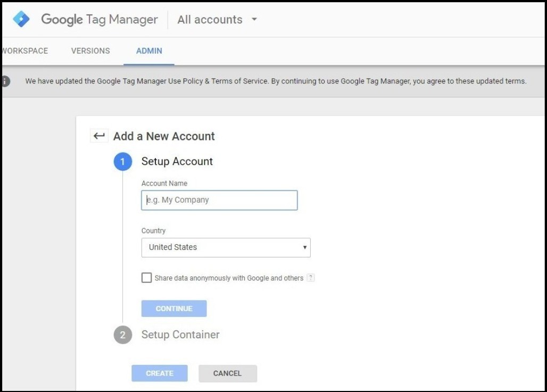Click the Create button
Screen dimensions: 547x392
tap(160, 373)
